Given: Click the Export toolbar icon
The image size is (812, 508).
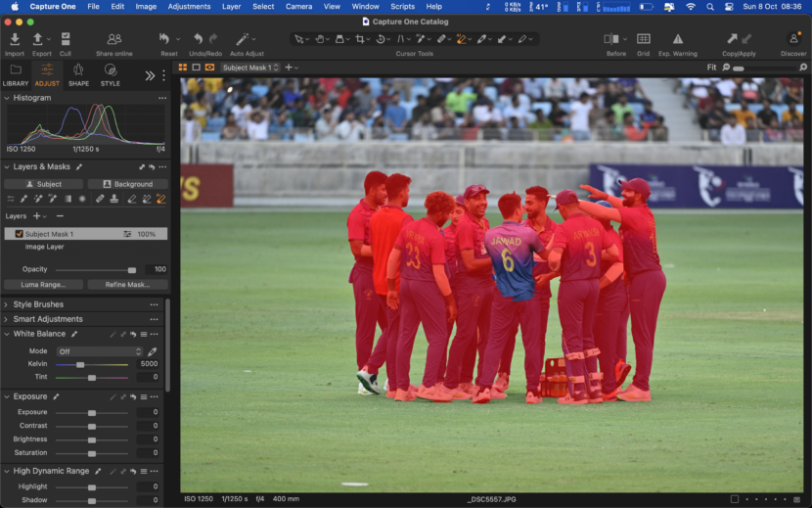Looking at the screenshot, I should (38, 39).
